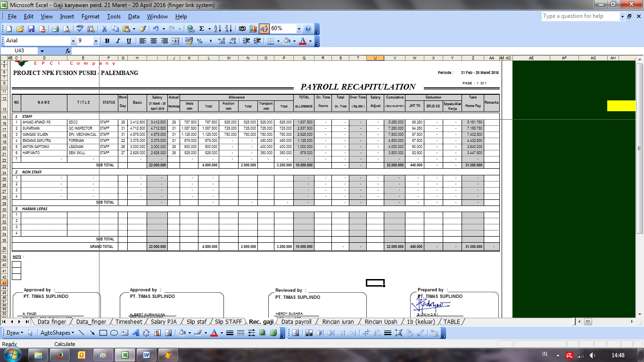Click the Name Box showing U43
The width and height of the screenshot is (644, 362).
19,51
